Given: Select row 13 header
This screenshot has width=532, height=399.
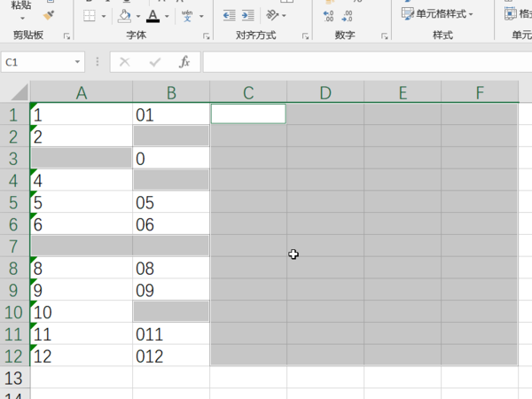Looking at the screenshot, I should 14,378.
